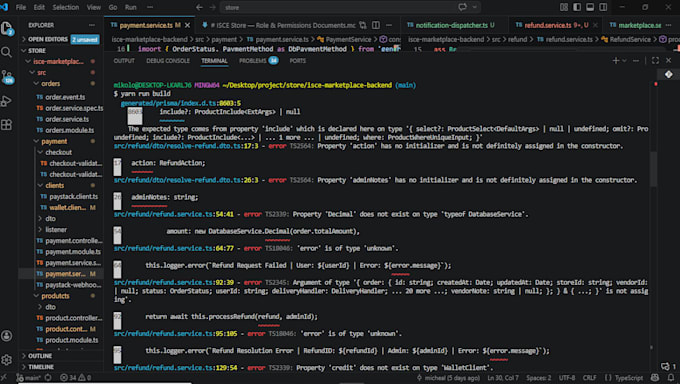Close the bottom panel
Screen dimensions: 680x384
tap(669, 61)
